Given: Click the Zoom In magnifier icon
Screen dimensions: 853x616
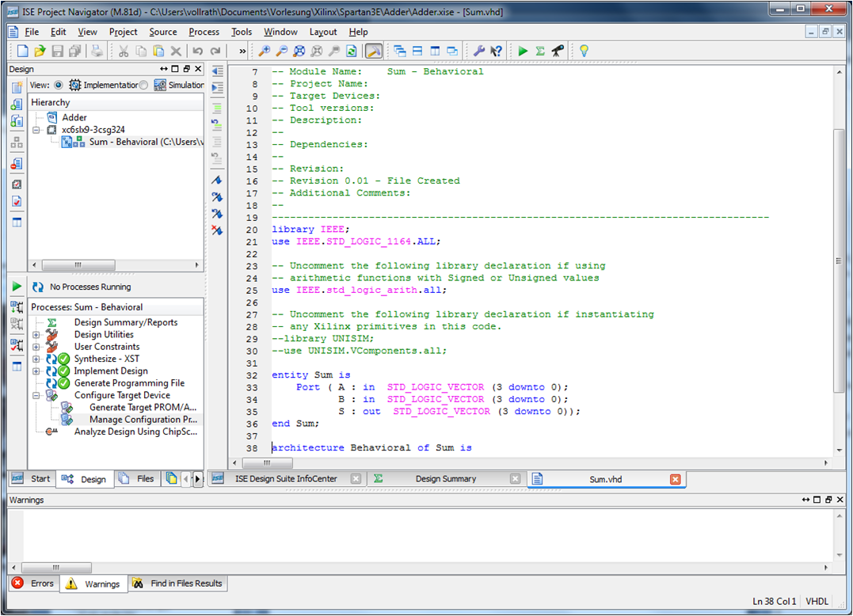Looking at the screenshot, I should (265, 51).
